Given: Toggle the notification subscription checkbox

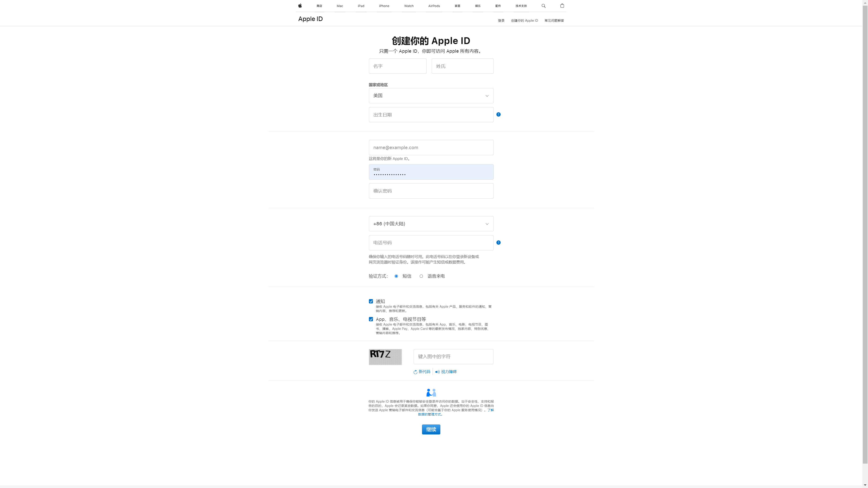Looking at the screenshot, I should click(x=370, y=301).
